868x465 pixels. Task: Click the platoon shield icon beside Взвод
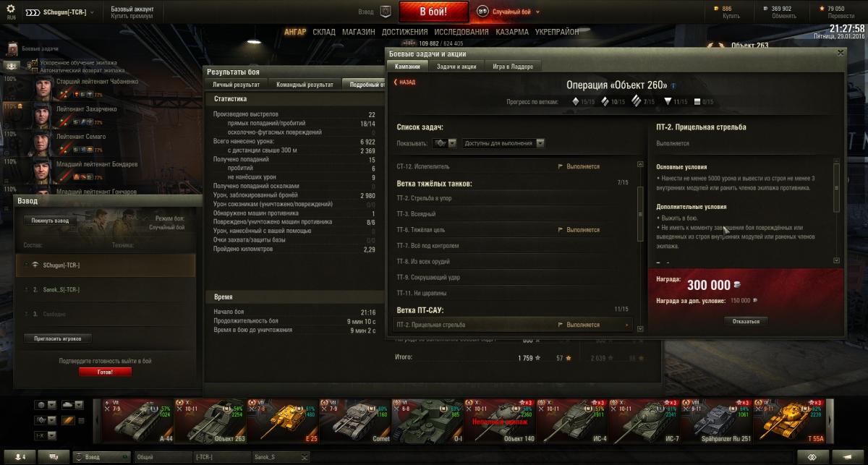coord(386,12)
